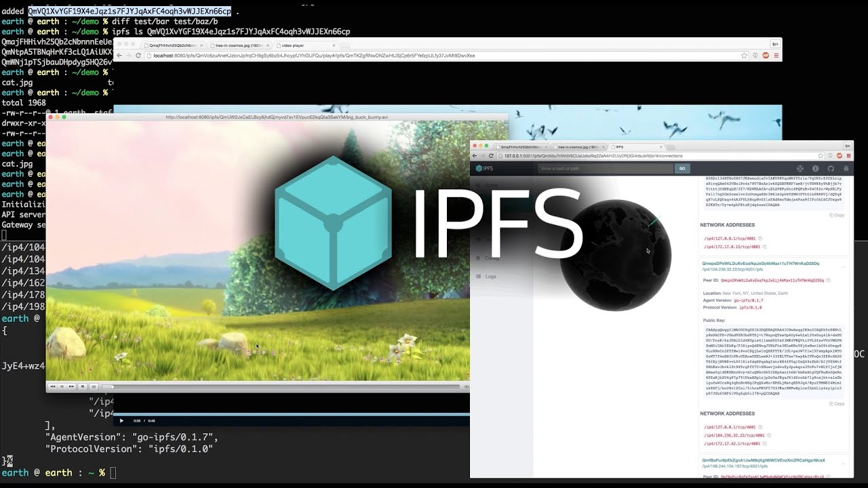Rewind the Big Buck Bunny video in VLC
This screenshot has width=868, height=488.
52,386
